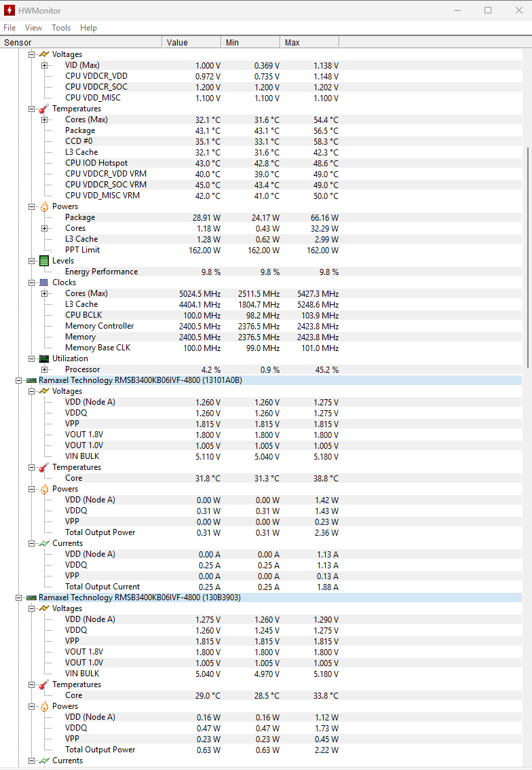Click second Ramaxel (130B3903) memory module icon
Viewport: 532px width, 770px height.
coord(31,598)
